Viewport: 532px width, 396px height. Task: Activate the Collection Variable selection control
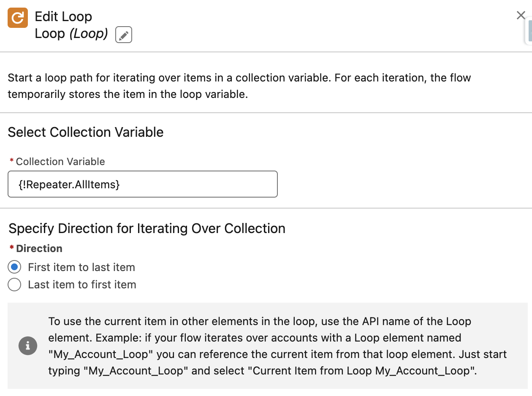[x=142, y=184]
